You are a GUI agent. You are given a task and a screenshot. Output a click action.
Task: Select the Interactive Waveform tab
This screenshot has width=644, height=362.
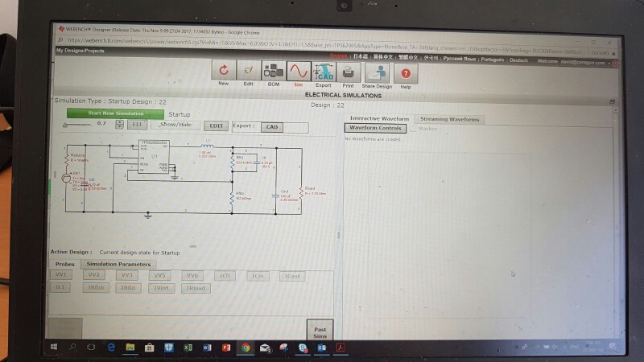click(x=379, y=118)
